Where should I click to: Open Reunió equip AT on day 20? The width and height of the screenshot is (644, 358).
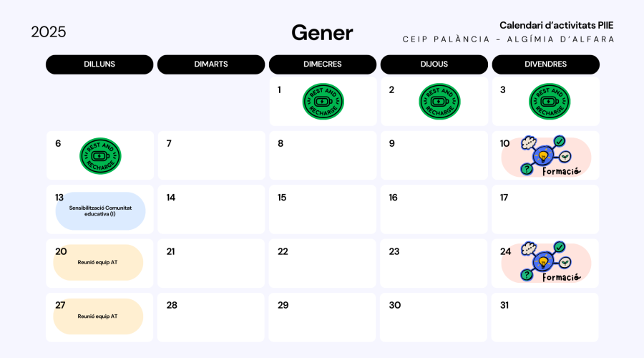click(98, 262)
